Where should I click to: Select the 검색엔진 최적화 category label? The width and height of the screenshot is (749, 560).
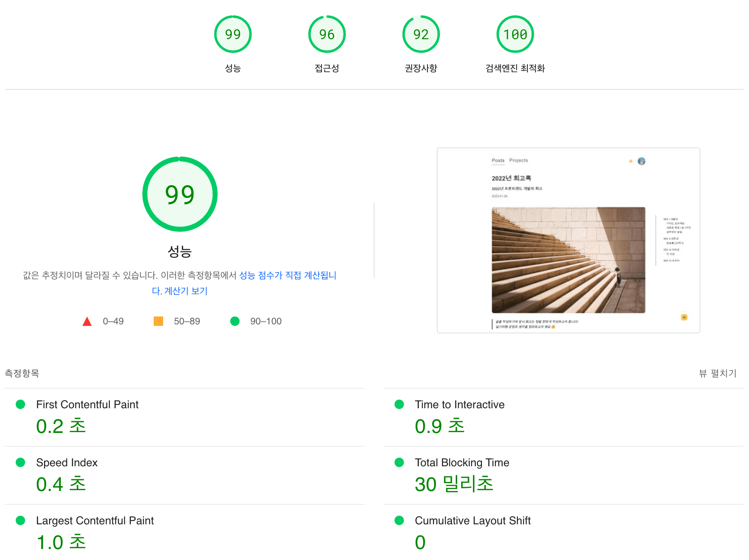[x=515, y=68]
